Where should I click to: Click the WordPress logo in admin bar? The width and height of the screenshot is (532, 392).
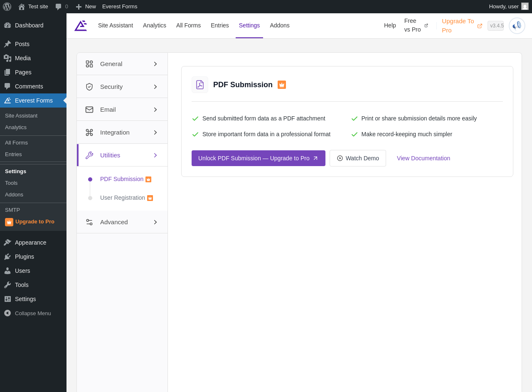tap(7, 7)
